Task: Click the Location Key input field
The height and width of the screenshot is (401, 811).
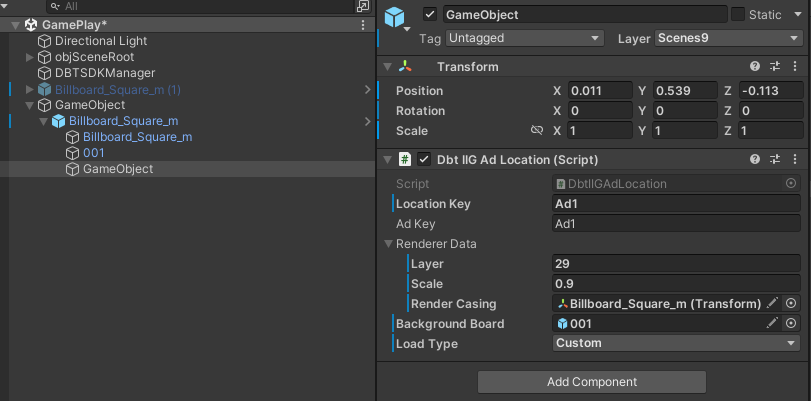Action: pyautogui.click(x=677, y=204)
